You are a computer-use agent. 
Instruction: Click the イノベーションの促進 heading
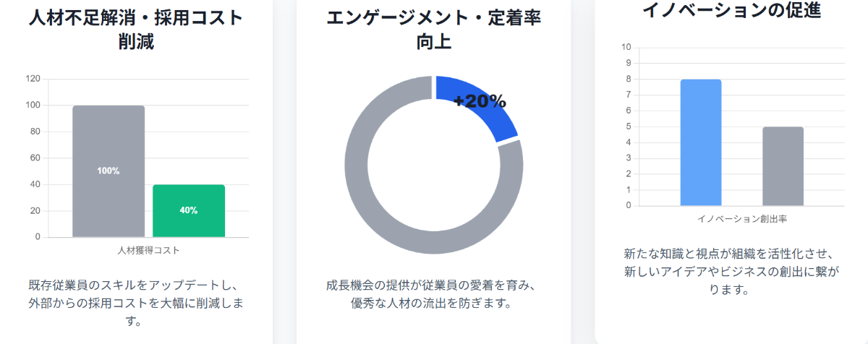pyautogui.click(x=731, y=10)
